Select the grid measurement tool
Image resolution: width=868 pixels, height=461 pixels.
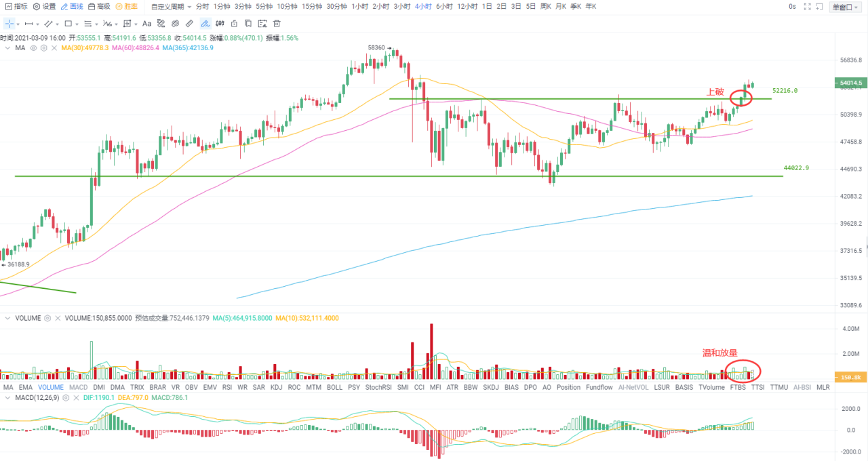click(x=127, y=24)
